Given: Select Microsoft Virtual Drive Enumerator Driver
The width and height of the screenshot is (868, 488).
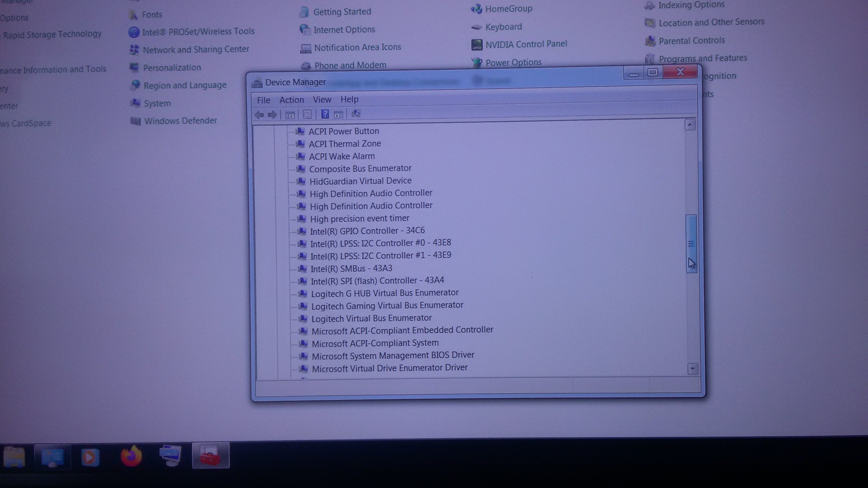Looking at the screenshot, I should coord(390,368).
